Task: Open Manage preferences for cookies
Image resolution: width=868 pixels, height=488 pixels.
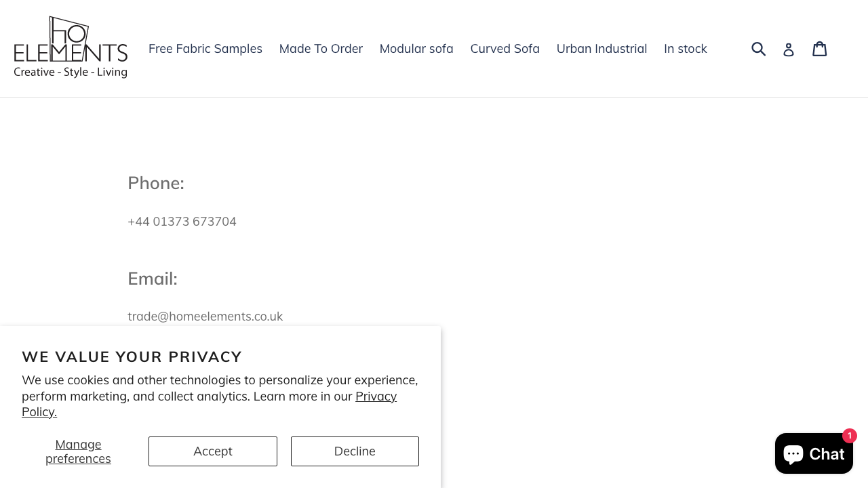Action: coord(78,451)
